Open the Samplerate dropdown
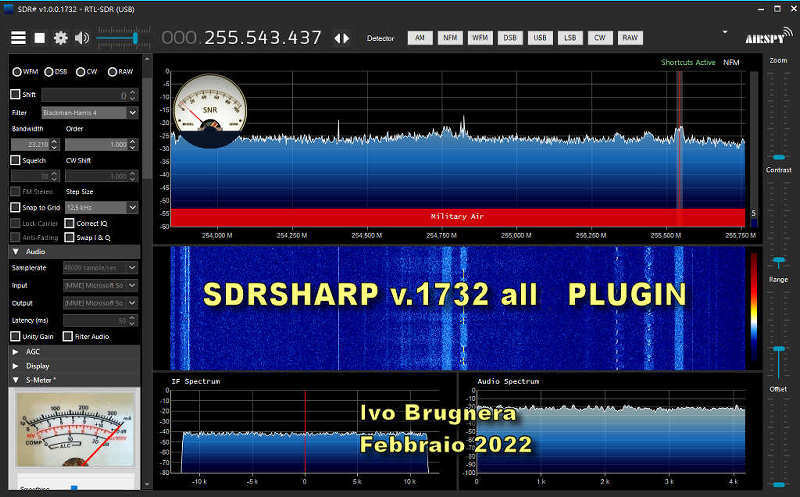Image resolution: width=800 pixels, height=497 pixels. (101, 267)
